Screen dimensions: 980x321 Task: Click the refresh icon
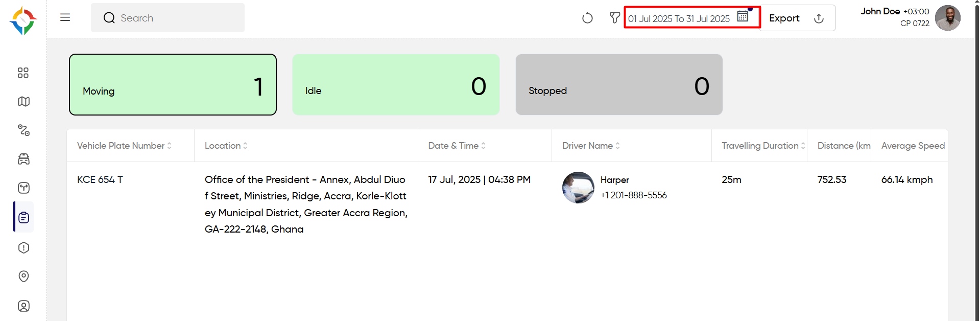point(587,18)
